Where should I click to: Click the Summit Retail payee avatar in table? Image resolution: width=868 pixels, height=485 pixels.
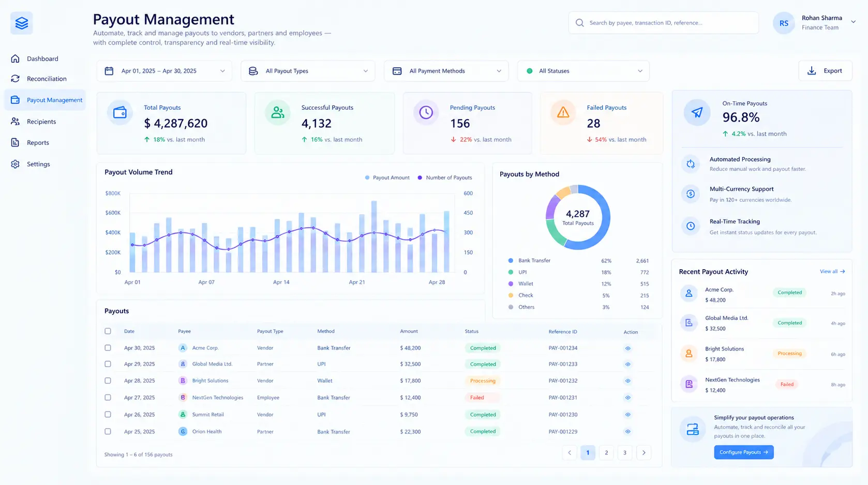coord(183,415)
